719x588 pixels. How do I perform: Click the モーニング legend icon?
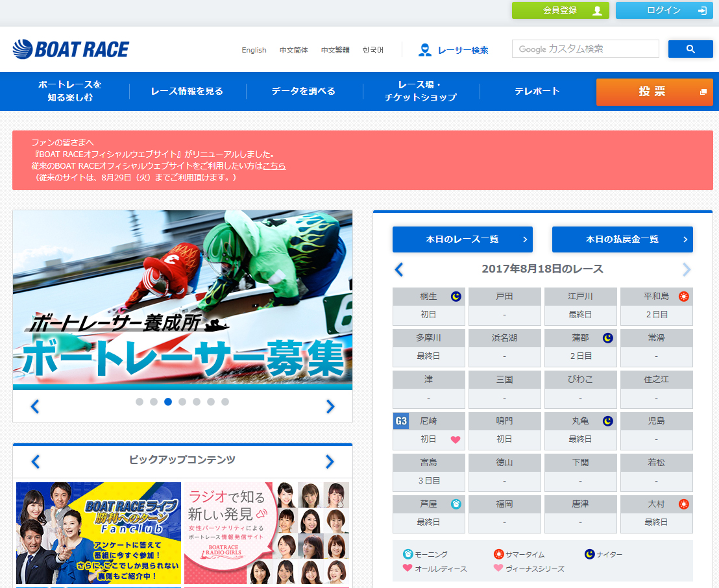pyautogui.click(x=408, y=554)
